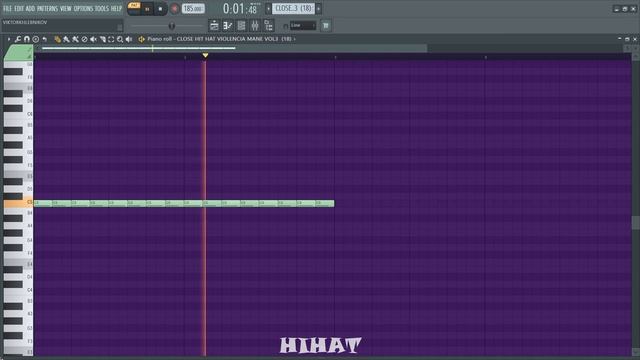The width and height of the screenshot is (640, 360).
Task: Click the 0:01:48 time display
Action: coord(241,8)
